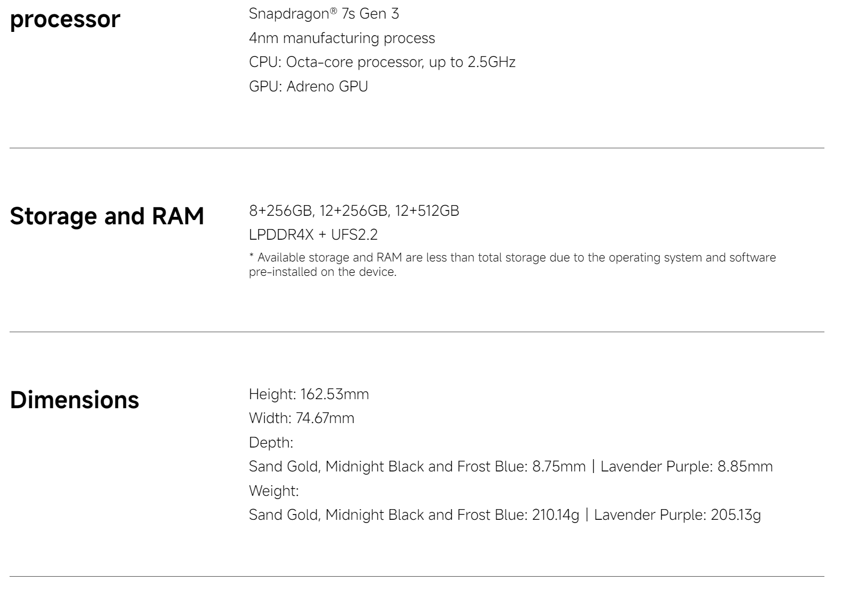The image size is (868, 599).
Task: Click the 'Width: 74.67mm' line
Action: [301, 418]
